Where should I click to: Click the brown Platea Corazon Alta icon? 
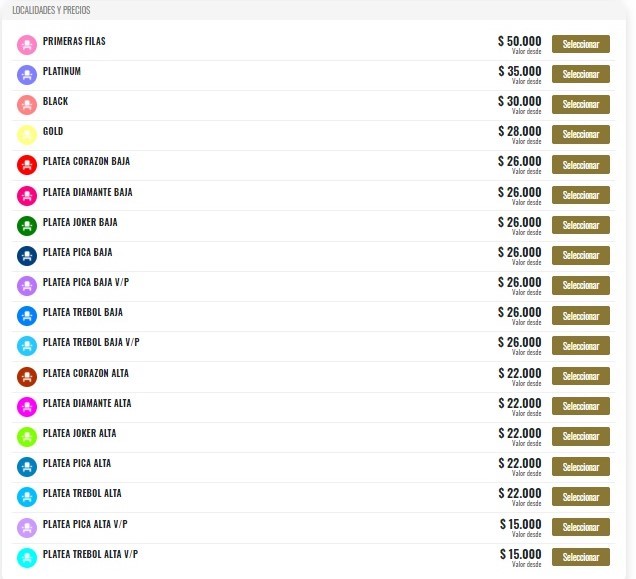pyautogui.click(x=27, y=377)
